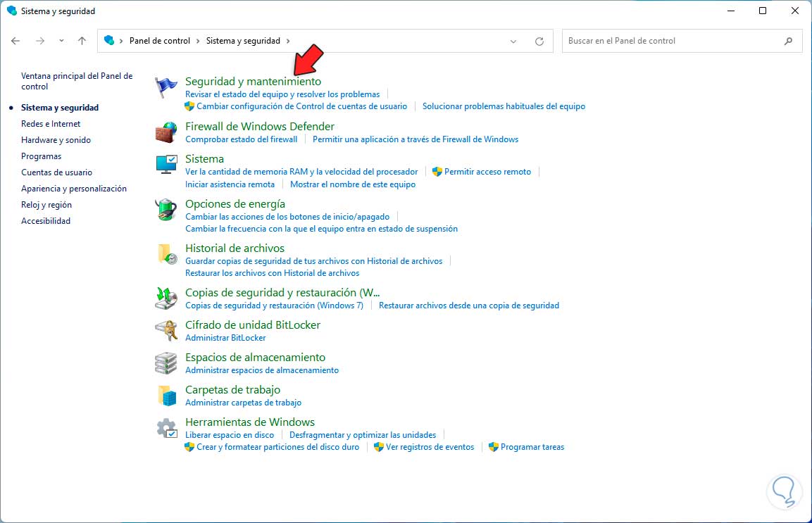Screen dimensions: 812x523
Task: Click Solucionar problemas habituales del equipo
Action: point(504,106)
